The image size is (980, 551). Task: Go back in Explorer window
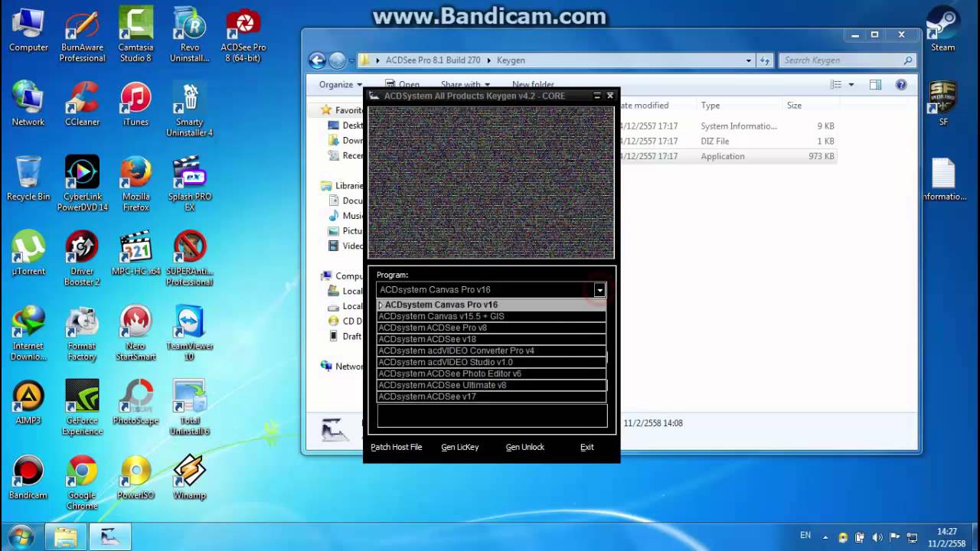[318, 60]
